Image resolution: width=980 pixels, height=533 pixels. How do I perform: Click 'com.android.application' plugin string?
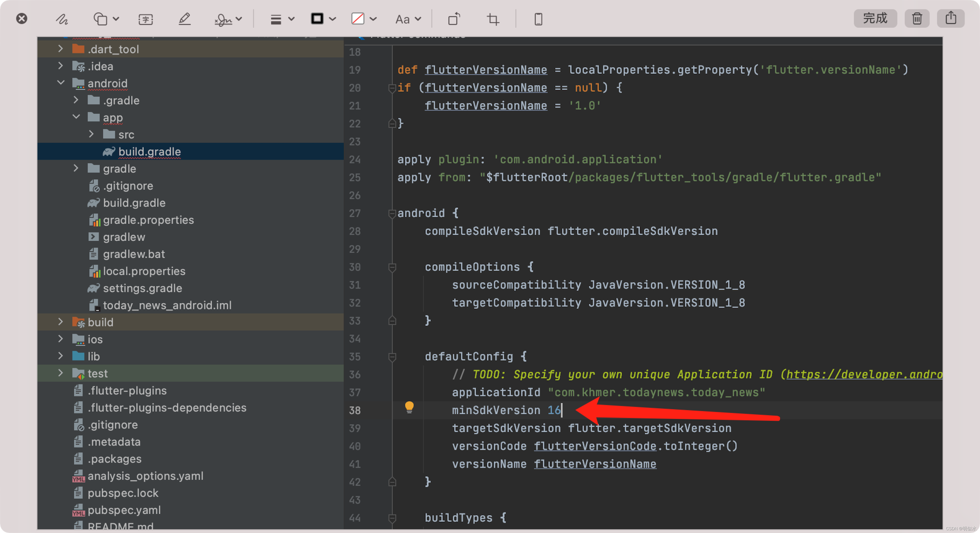(x=578, y=159)
